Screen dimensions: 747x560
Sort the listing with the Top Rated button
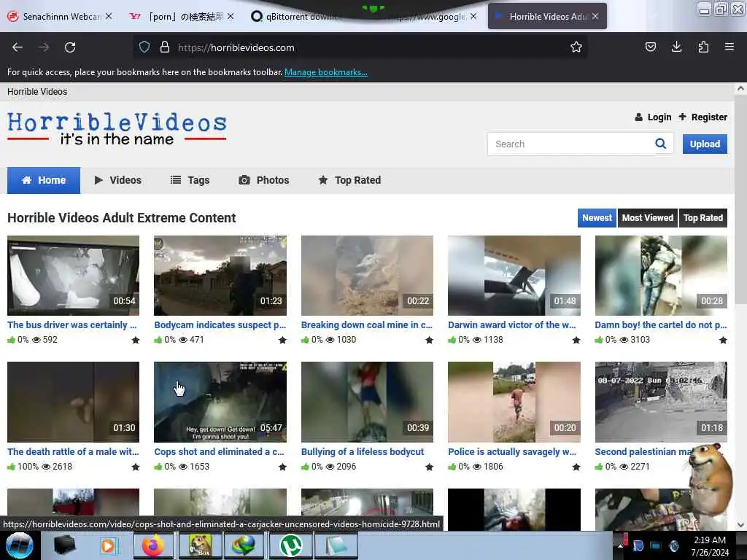point(703,217)
